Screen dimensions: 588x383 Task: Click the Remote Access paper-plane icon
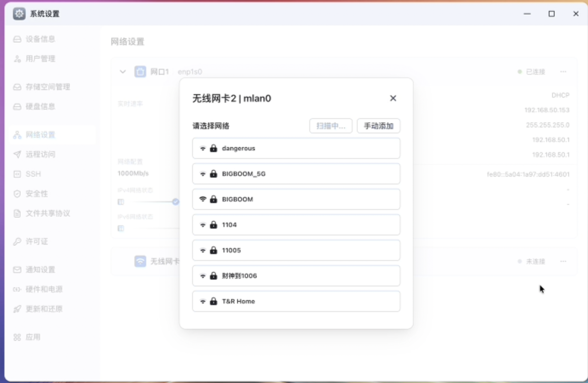point(17,154)
